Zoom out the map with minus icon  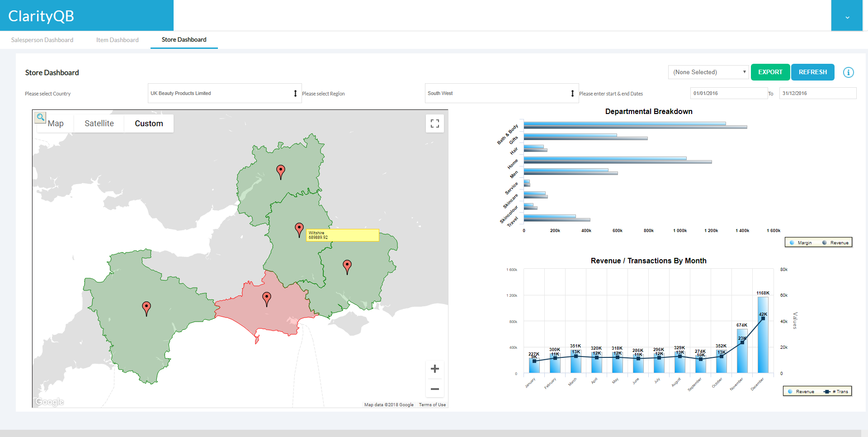434,389
